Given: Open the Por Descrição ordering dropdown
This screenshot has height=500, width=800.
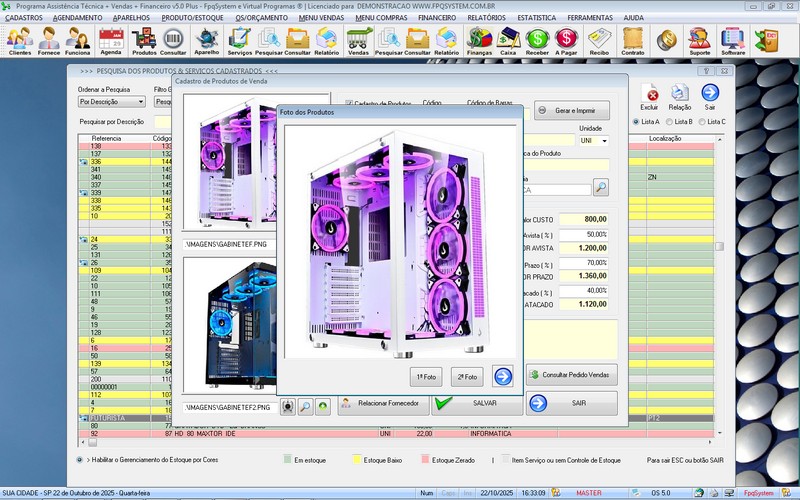Looking at the screenshot, I should click(x=112, y=102).
